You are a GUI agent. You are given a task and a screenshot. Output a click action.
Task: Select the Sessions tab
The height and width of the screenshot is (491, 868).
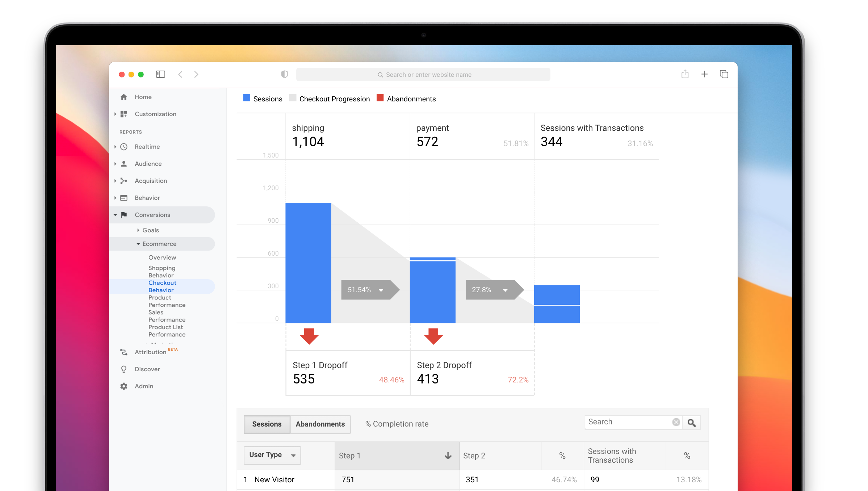pyautogui.click(x=267, y=424)
